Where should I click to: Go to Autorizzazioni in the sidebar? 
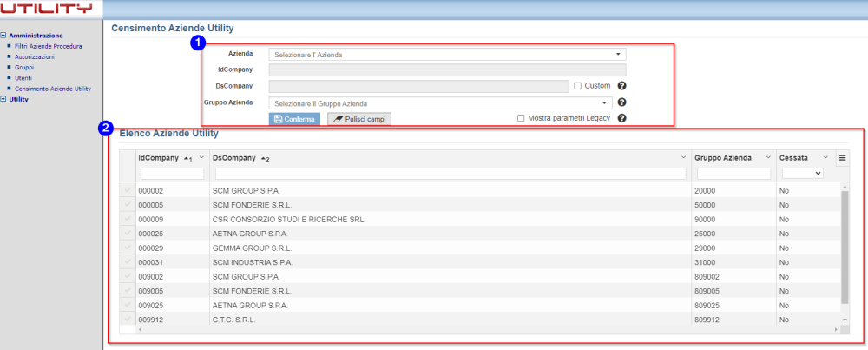[35, 56]
